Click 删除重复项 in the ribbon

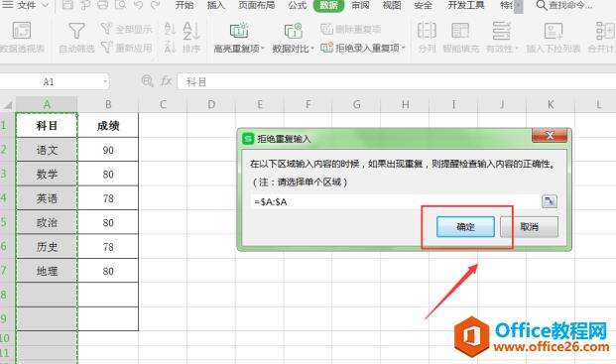tap(351, 29)
